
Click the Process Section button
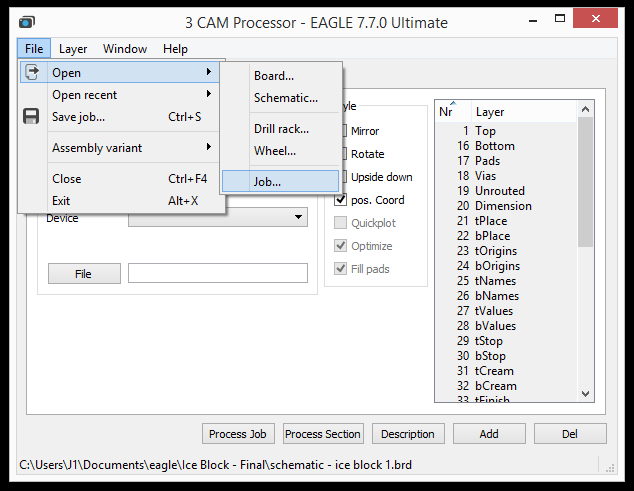[323, 434]
